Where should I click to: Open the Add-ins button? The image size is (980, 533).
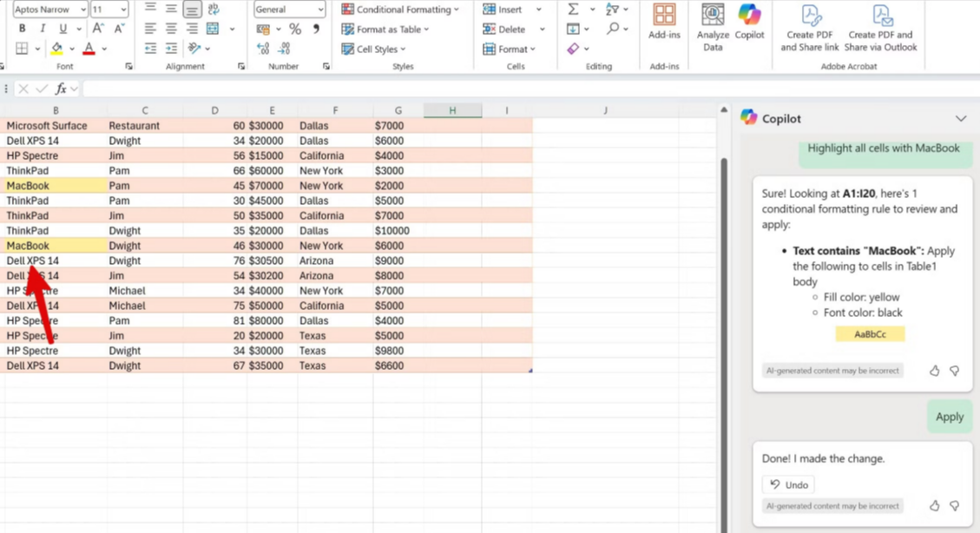(x=664, y=23)
